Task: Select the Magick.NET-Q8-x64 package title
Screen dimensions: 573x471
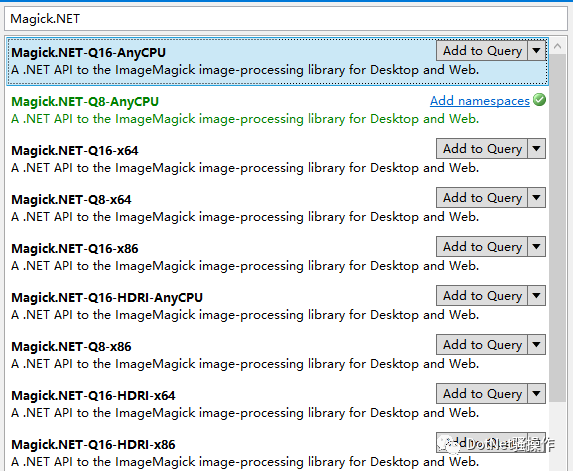Action: tap(71, 200)
